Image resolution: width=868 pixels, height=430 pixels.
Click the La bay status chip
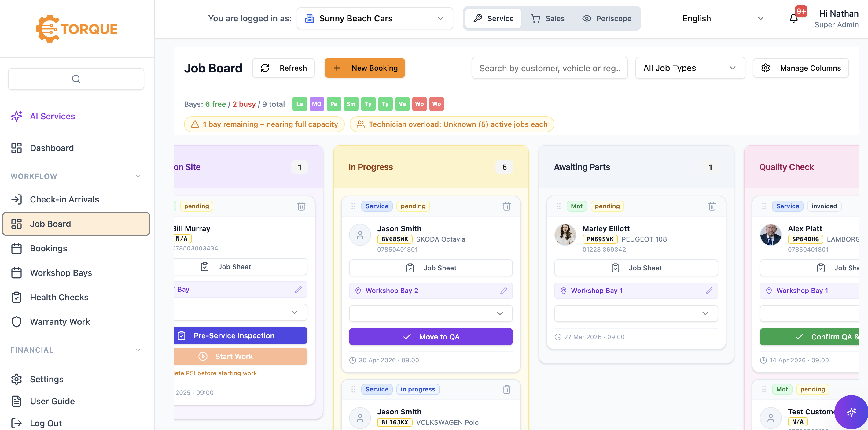tap(300, 104)
